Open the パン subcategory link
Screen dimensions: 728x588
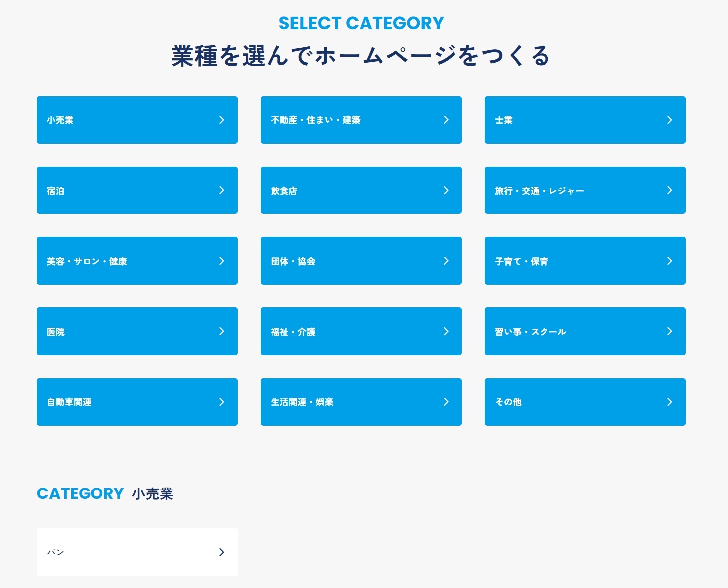(x=137, y=552)
